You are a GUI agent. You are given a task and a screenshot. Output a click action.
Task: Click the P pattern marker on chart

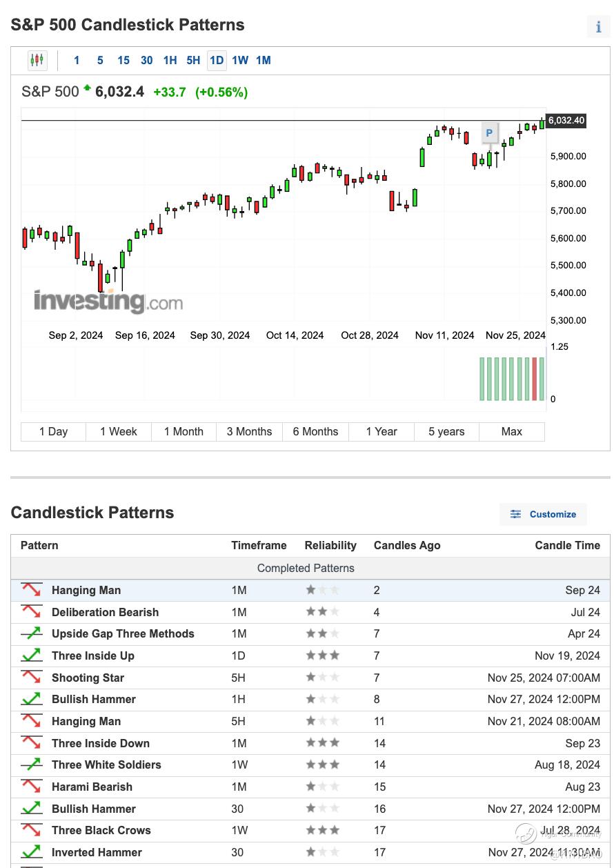[x=489, y=133]
